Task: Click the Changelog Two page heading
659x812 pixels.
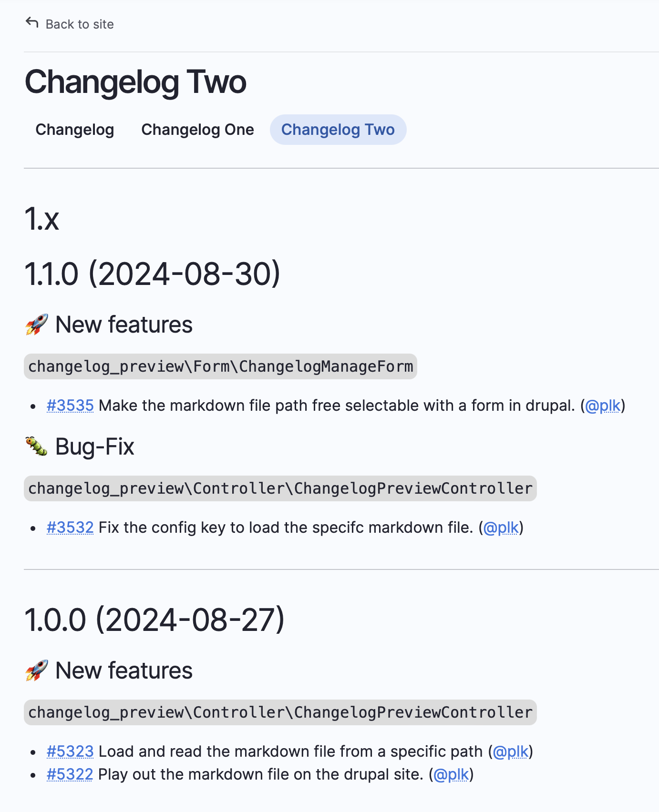Action: coord(135,81)
